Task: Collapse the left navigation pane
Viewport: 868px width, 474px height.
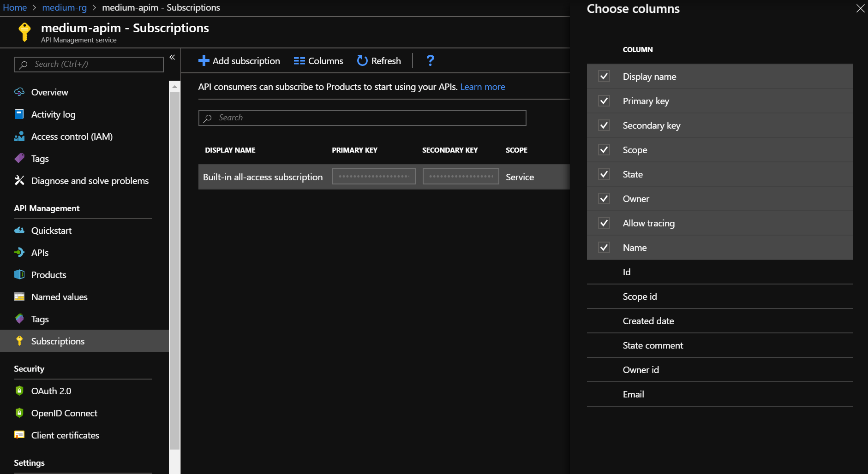Action: tap(172, 57)
